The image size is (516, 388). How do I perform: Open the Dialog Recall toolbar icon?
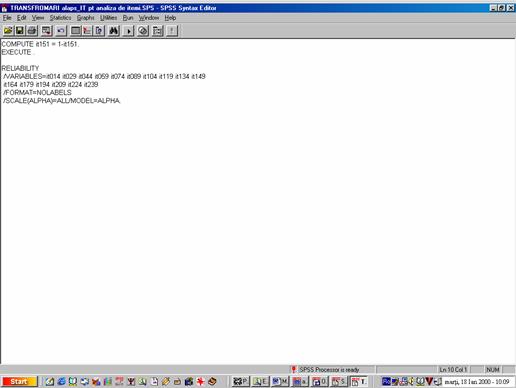46,31
